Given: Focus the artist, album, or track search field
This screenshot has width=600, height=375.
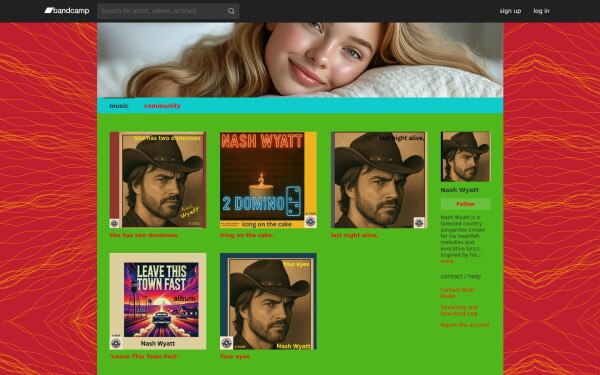Looking at the screenshot, I should click(x=168, y=11).
